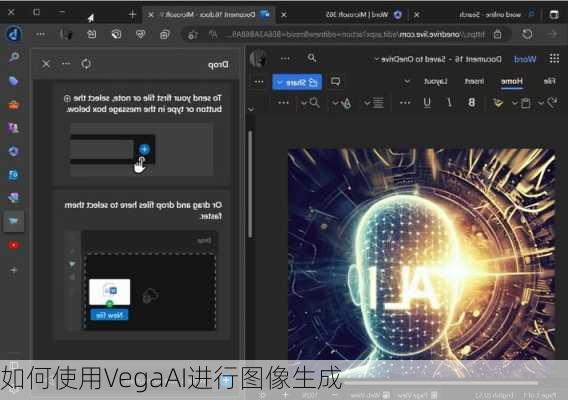Click the Paste clipboard icon

(x=525, y=103)
